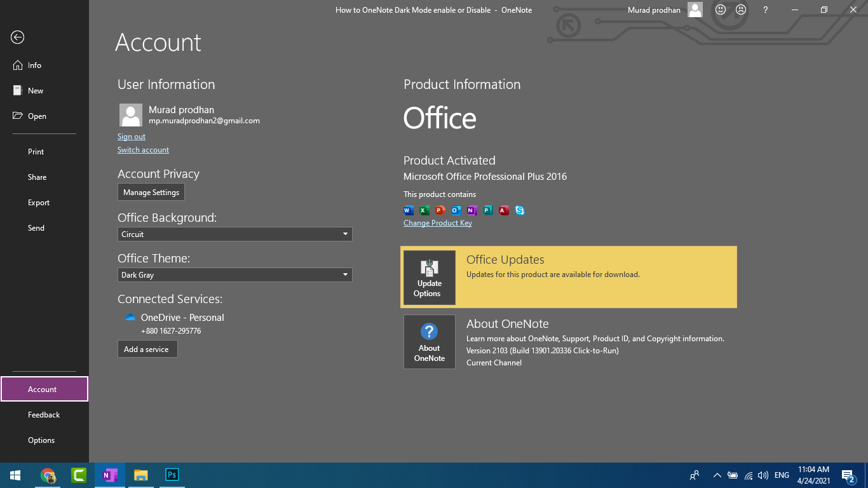Open the Windows notification center icon
The height and width of the screenshot is (488, 868).
pos(848,475)
